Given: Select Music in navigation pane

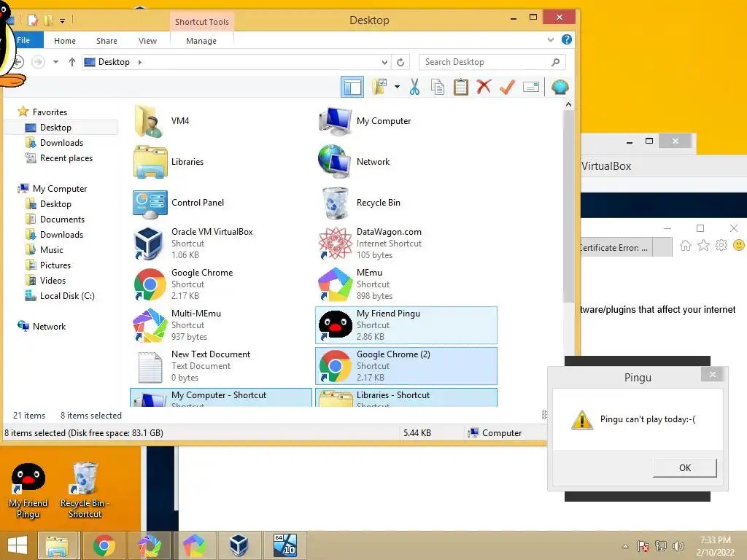Looking at the screenshot, I should pos(52,250).
